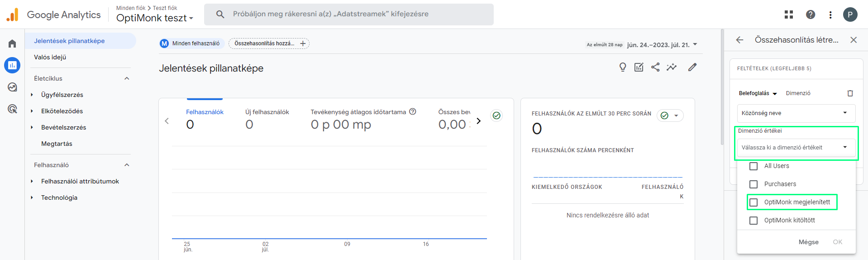This screenshot has width=868, height=260.
Task: Go back with arrow in comparison panel
Action: [740, 40]
